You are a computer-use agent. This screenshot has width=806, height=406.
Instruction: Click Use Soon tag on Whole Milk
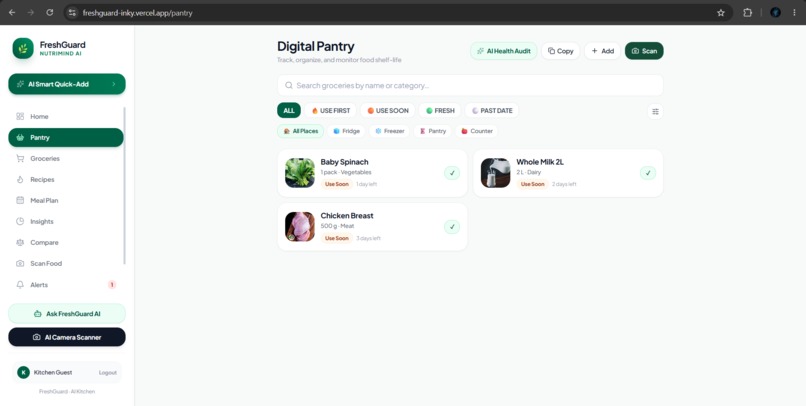click(533, 184)
